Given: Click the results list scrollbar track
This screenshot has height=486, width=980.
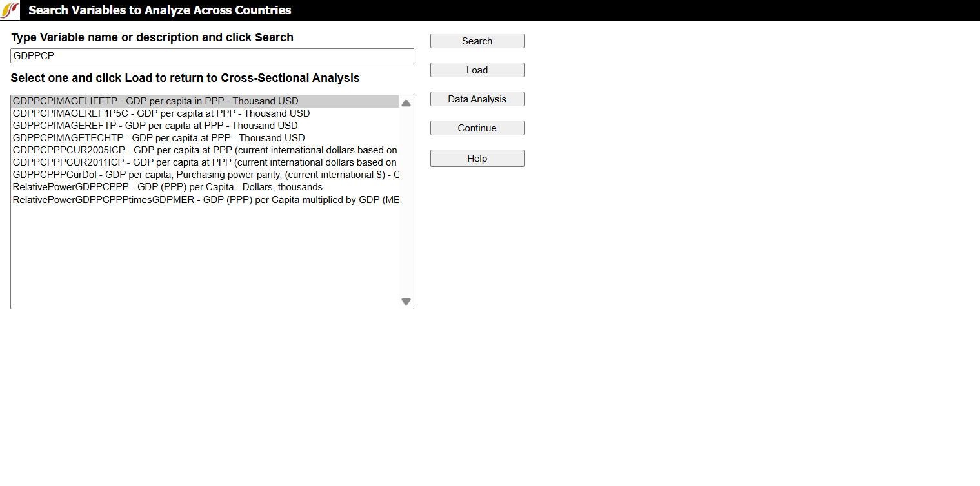Looking at the screenshot, I should click(x=406, y=206).
